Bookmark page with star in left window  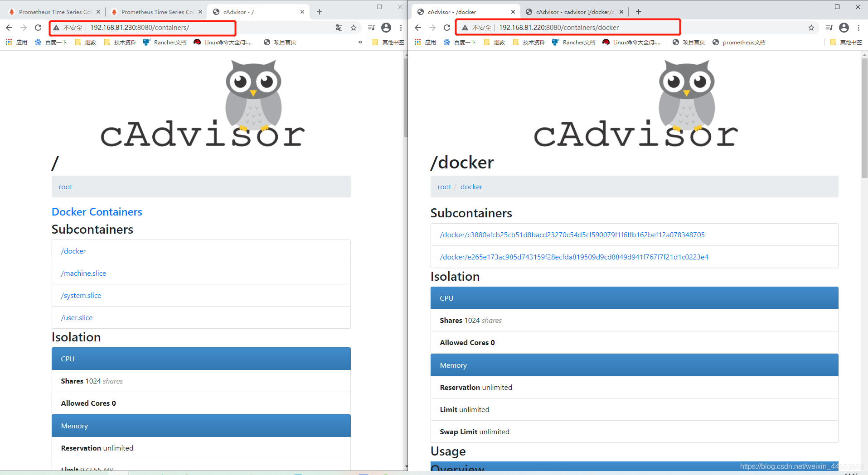354,28
